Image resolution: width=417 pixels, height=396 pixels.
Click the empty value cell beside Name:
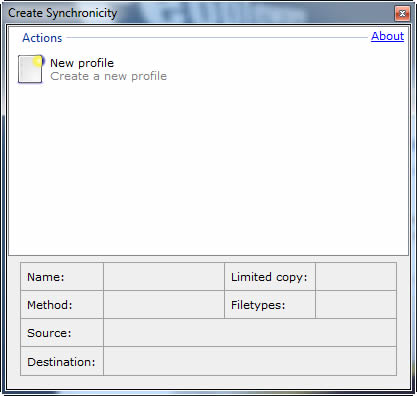click(164, 276)
